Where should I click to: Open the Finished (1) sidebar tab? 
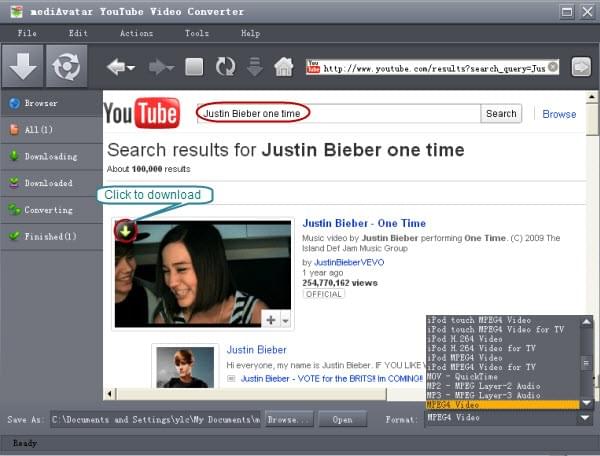[x=52, y=237]
